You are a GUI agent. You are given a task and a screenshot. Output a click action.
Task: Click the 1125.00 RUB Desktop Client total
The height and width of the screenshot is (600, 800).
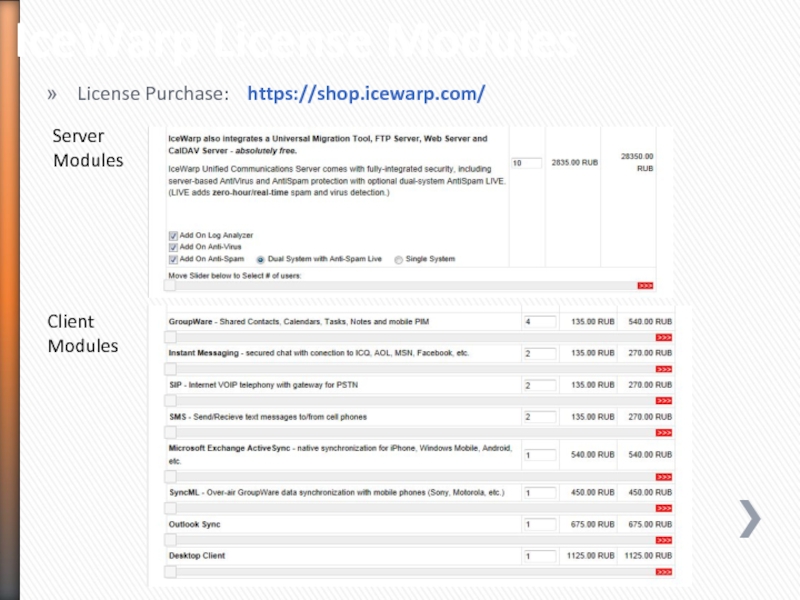click(648, 556)
